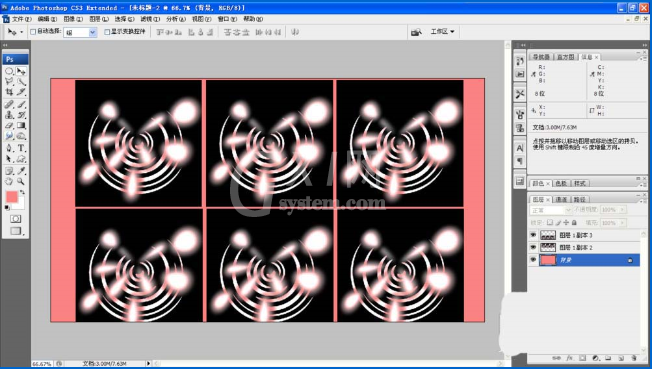
Task: Collapse the toolbox with double-arrow
Action: (5, 45)
